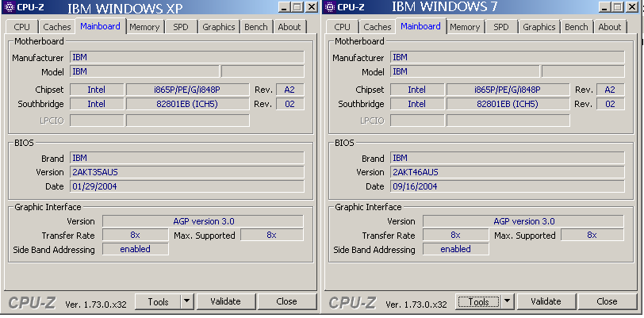Click southbridge revision 02 in Windows 7 window
This screenshot has width=644, height=318.
pos(611,104)
